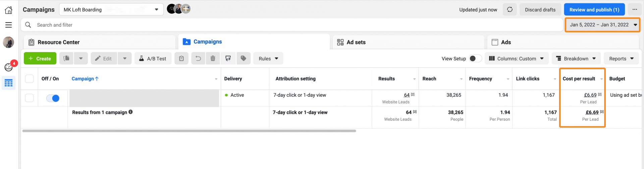
Task: Expand the Columns: Custom dropdown
Action: pos(517,58)
